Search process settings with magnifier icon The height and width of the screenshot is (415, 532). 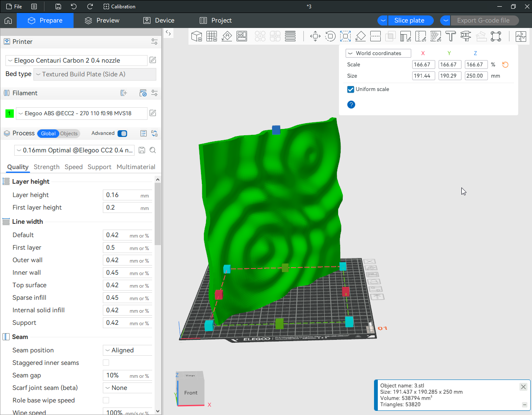[153, 150]
